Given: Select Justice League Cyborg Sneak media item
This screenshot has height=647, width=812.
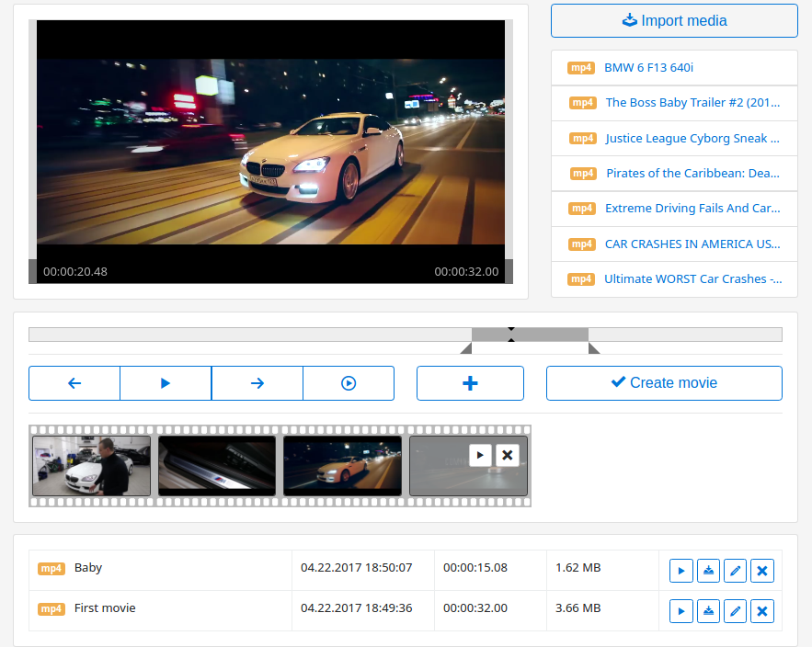Looking at the screenshot, I should click(692, 139).
